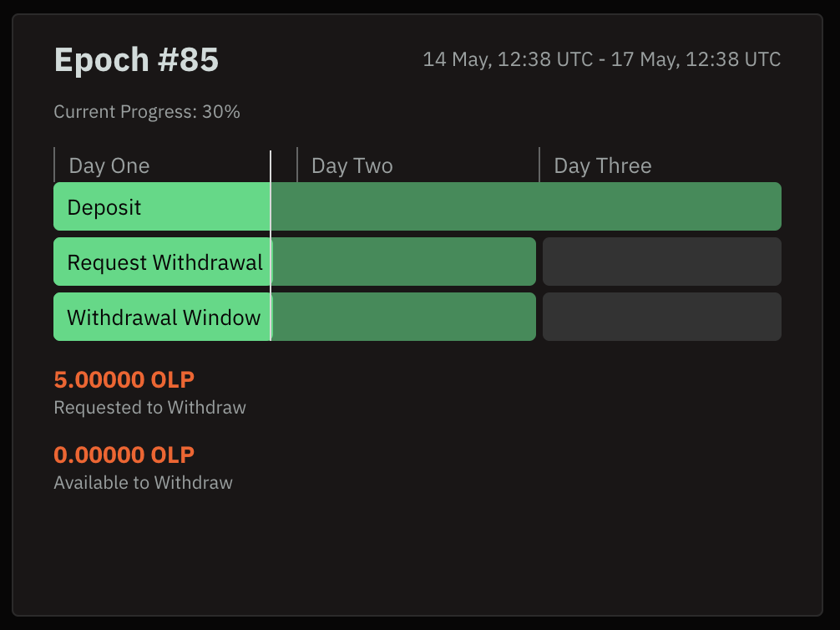Image resolution: width=840 pixels, height=630 pixels.
Task: Click the gray Request Withdrawal Day Three block
Action: tap(662, 262)
